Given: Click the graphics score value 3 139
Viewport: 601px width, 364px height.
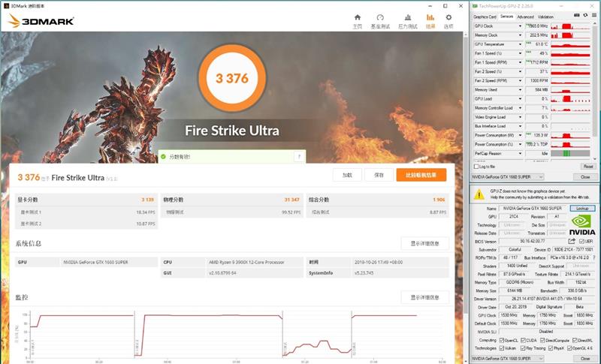Looking at the screenshot, I should [x=147, y=200].
